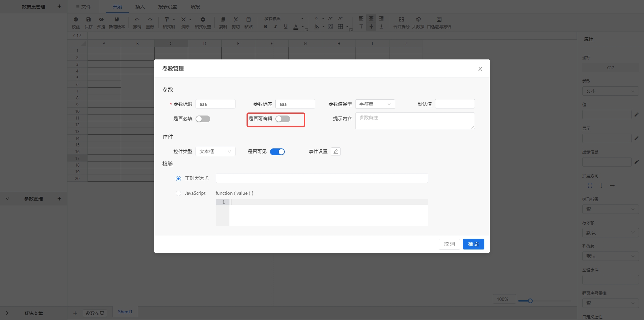
Task: Switch to the Sheet1 tab
Action: pos(125,312)
